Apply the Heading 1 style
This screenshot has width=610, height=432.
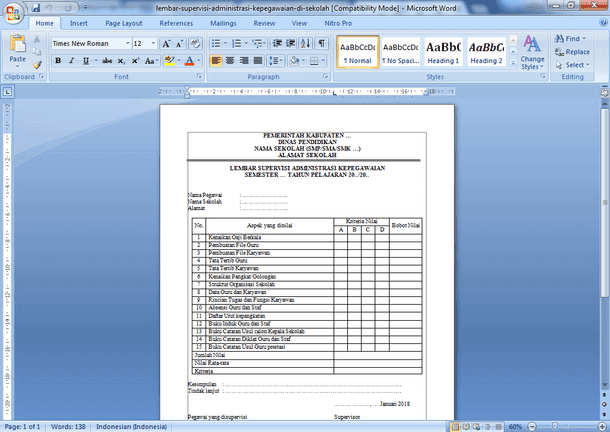[x=443, y=52]
